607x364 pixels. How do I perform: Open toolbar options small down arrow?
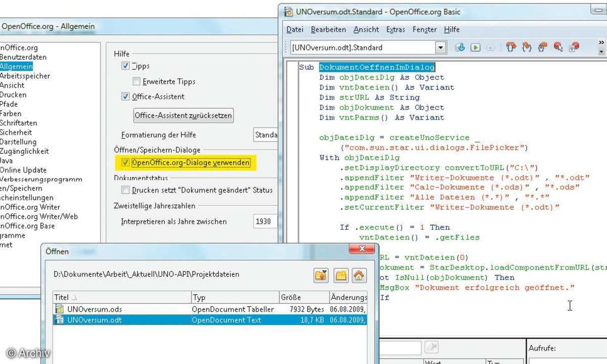click(x=601, y=51)
